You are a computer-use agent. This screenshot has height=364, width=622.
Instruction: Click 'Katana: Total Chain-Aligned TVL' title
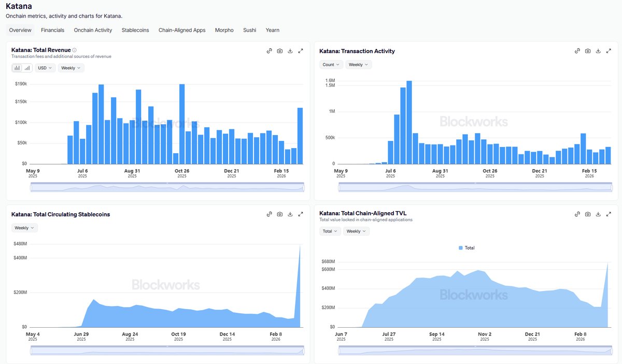tap(363, 213)
